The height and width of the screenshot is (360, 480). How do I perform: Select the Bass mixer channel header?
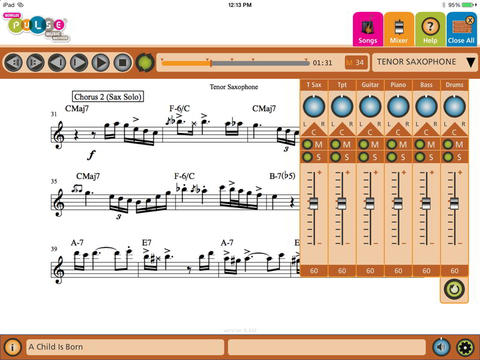click(x=426, y=85)
